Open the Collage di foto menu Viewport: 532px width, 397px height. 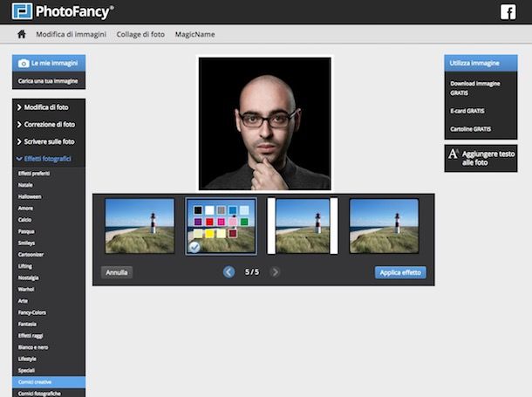click(140, 34)
